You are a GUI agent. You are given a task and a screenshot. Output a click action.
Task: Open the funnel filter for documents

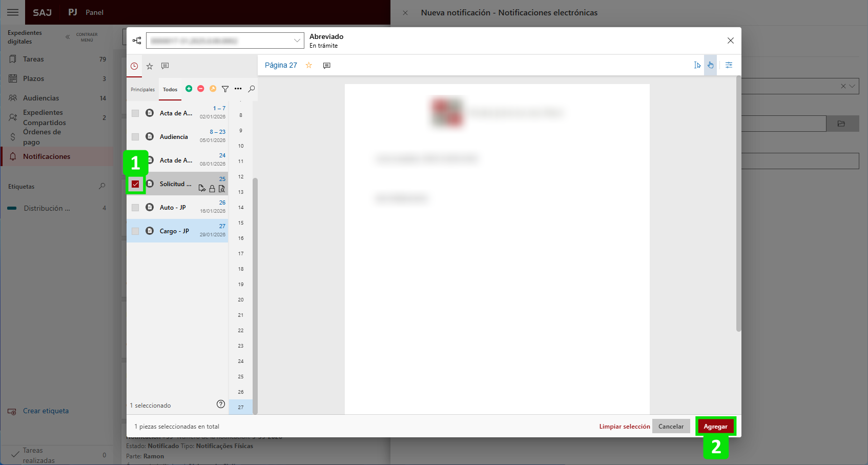(225, 89)
